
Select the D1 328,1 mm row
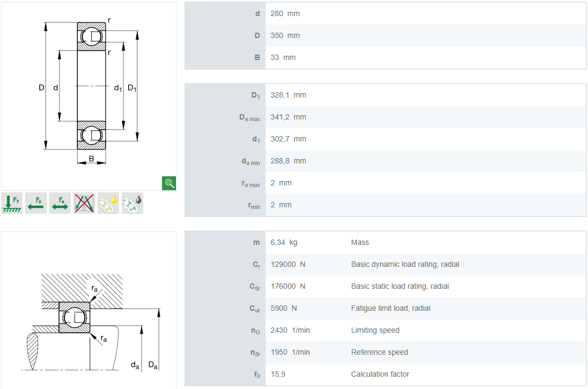pyautogui.click(x=386, y=95)
